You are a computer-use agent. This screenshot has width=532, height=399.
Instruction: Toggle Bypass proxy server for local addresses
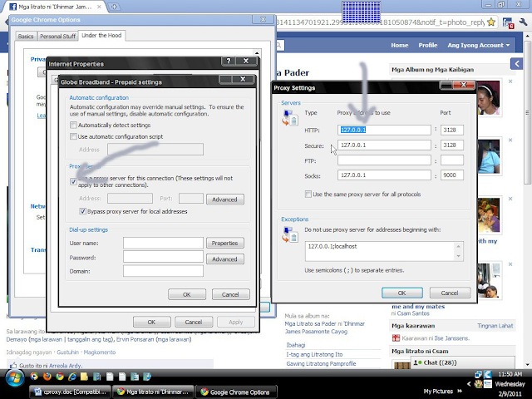pos(82,211)
